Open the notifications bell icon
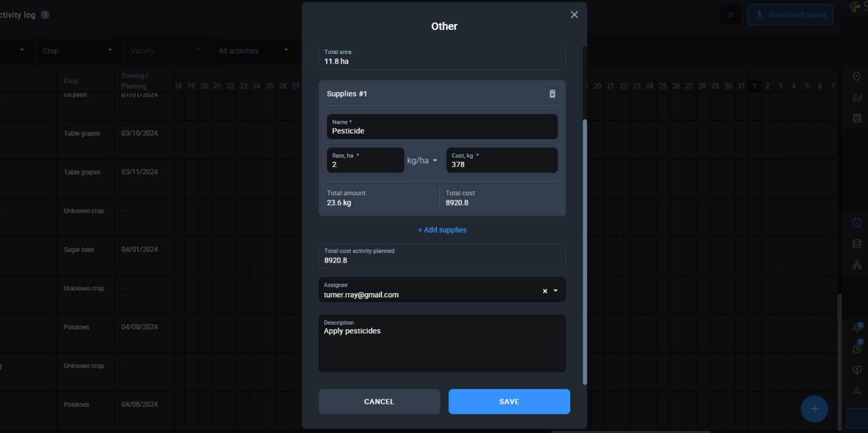 click(857, 327)
